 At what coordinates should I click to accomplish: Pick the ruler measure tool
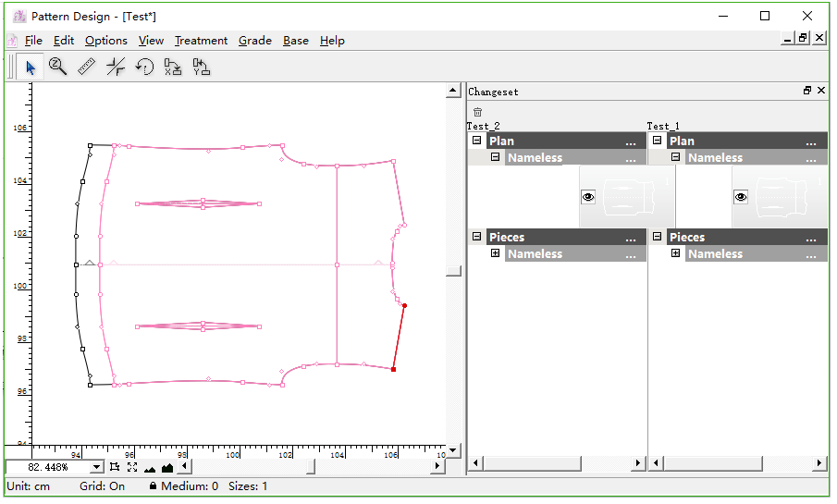pos(86,67)
